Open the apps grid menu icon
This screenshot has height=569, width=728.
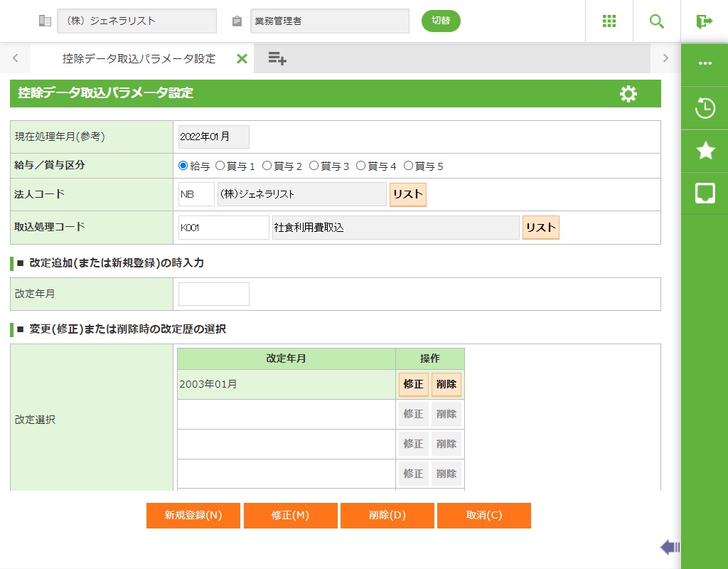(x=609, y=21)
